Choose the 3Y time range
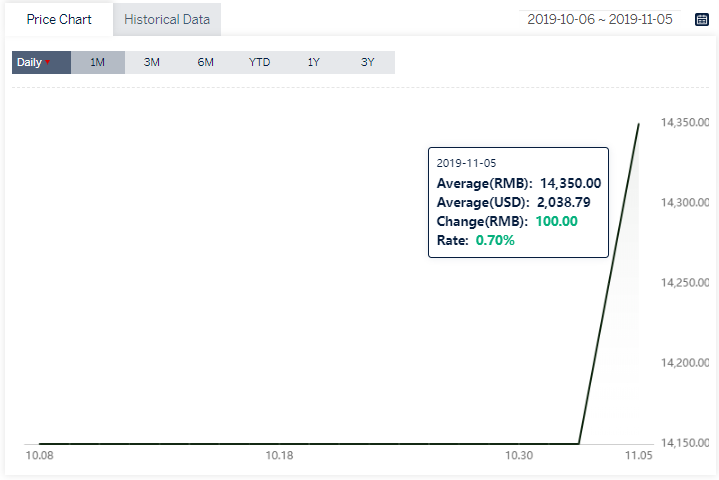The image size is (719, 480). point(368,62)
